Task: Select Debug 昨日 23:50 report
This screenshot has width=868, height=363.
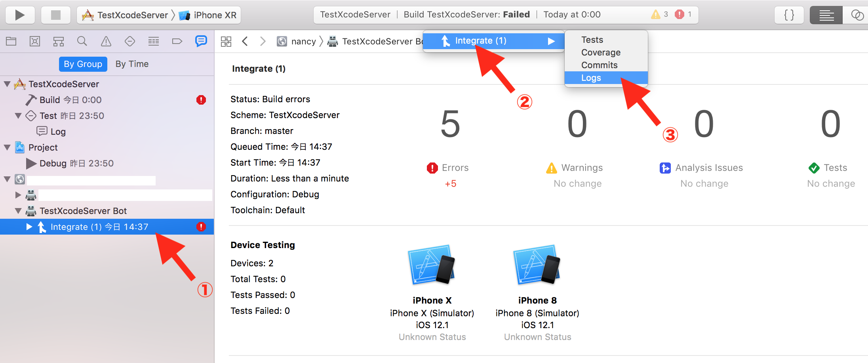Action: tap(76, 163)
